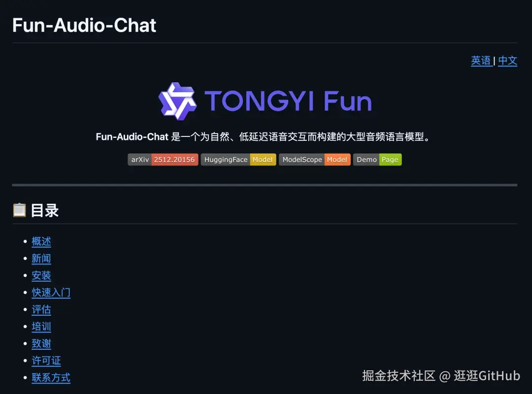Open the Demo Page badge

point(377,160)
